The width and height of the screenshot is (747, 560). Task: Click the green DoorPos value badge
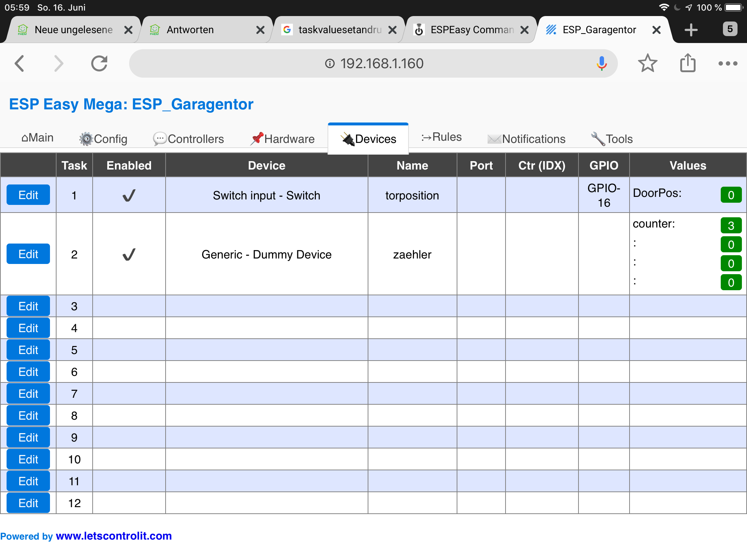731,195
